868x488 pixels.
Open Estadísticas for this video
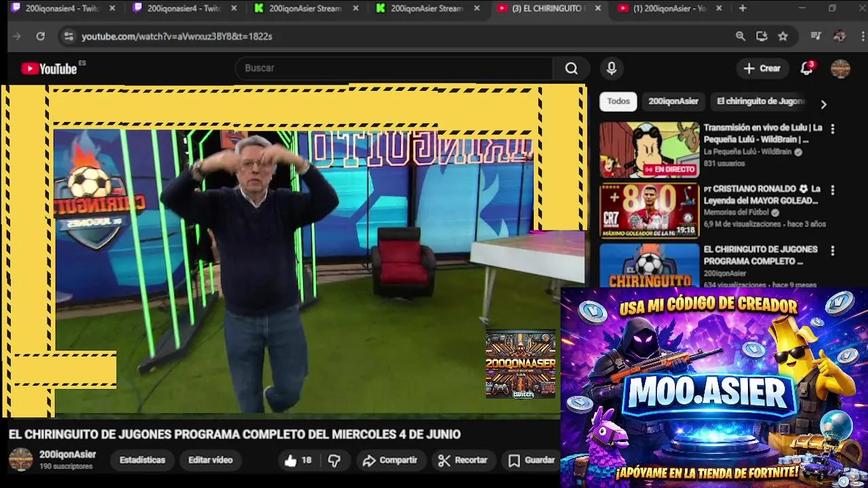(142, 460)
